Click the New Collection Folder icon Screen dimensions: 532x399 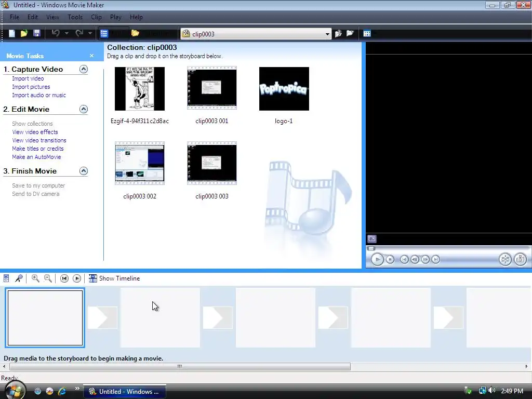(350, 33)
